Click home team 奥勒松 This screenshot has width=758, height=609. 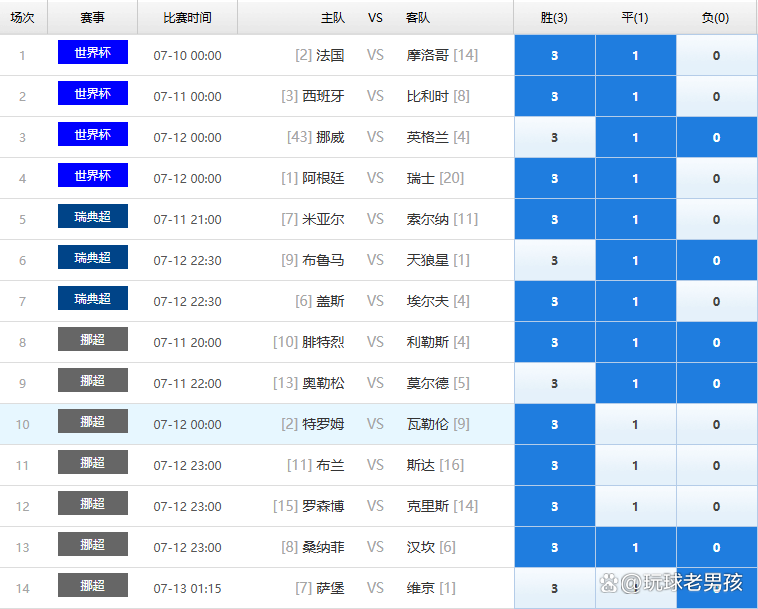pos(323,383)
